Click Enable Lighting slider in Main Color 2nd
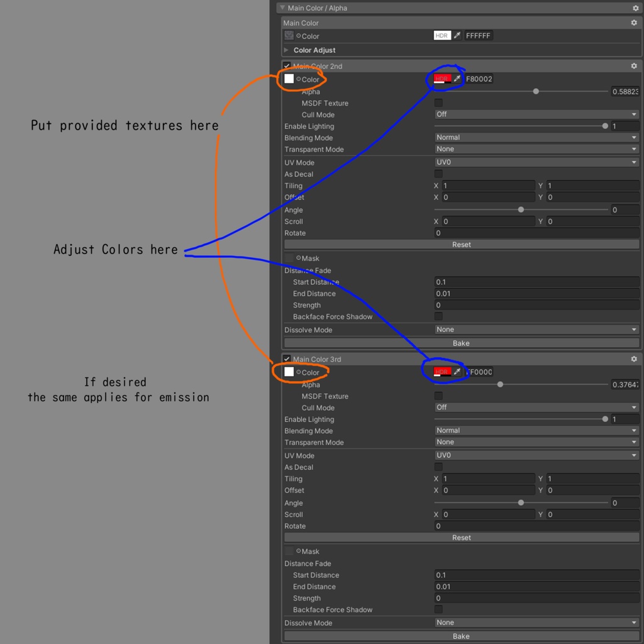This screenshot has height=644, width=644. [521, 126]
